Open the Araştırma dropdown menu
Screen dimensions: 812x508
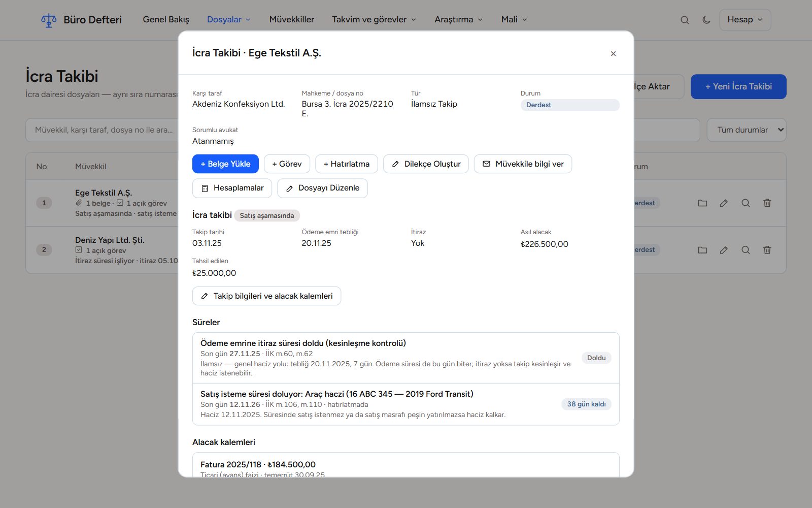coord(459,20)
